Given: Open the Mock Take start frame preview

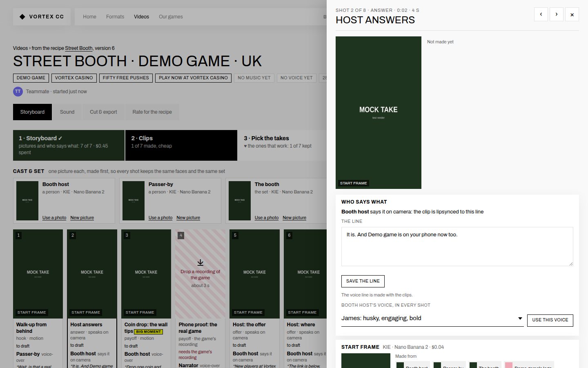Looking at the screenshot, I should coord(379,112).
